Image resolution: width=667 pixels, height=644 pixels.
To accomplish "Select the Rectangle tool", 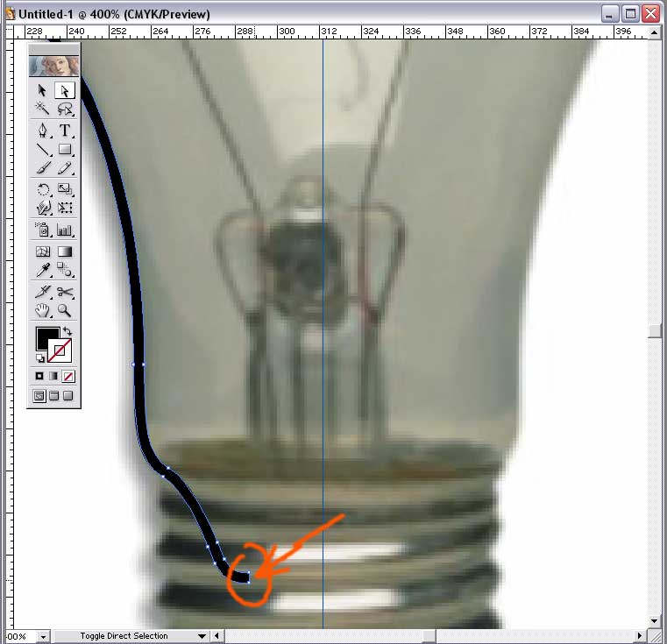I will coord(65,149).
